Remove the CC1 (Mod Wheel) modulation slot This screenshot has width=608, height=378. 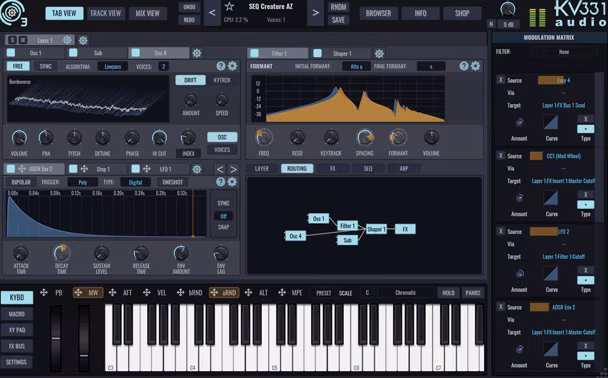pyautogui.click(x=501, y=155)
